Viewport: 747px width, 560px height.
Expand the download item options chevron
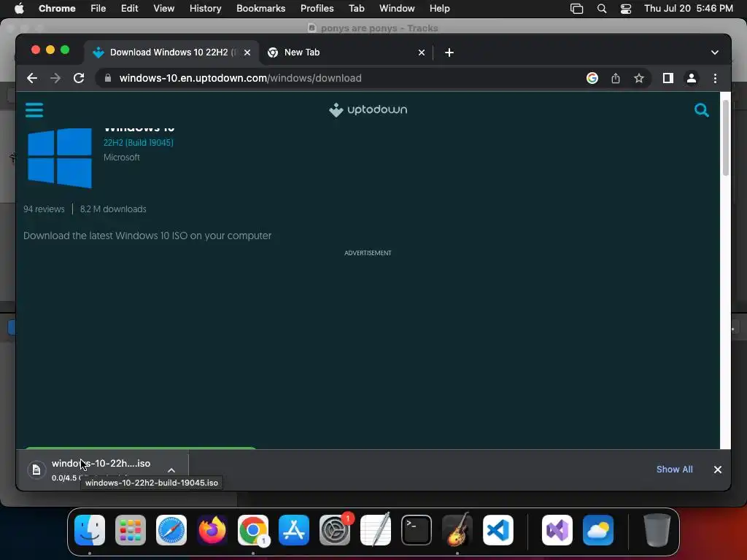click(171, 470)
